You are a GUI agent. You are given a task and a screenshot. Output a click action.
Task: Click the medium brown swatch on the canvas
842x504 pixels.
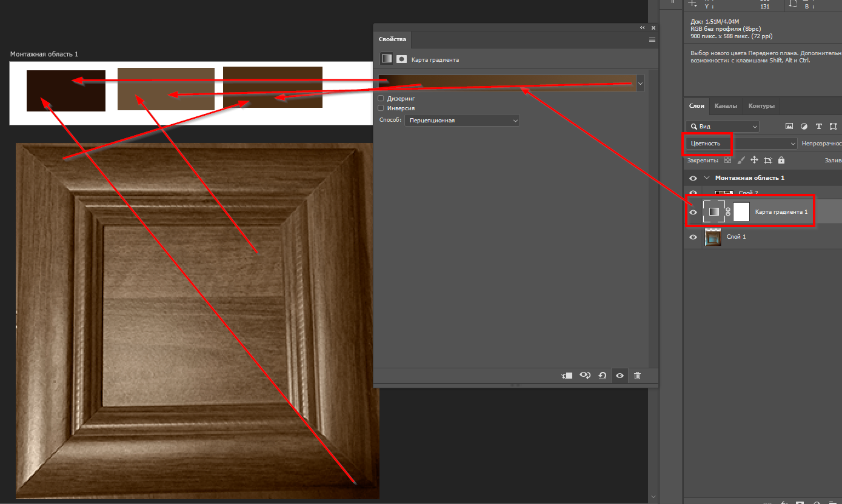(273, 87)
